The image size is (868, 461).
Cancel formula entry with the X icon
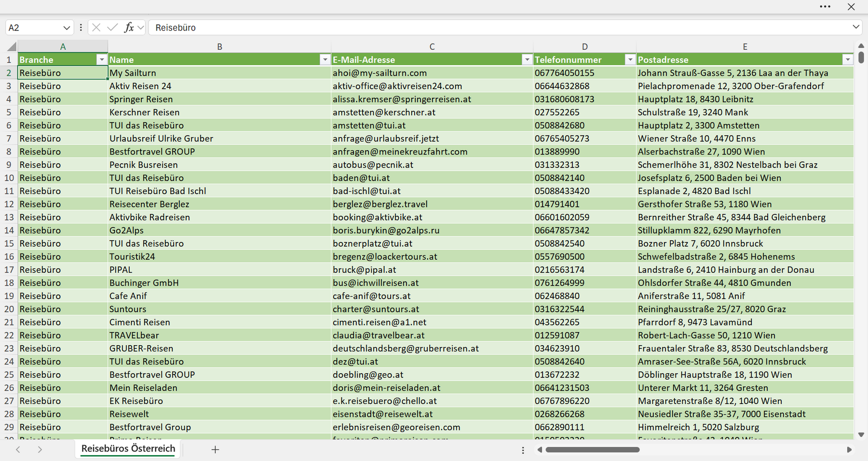click(96, 28)
